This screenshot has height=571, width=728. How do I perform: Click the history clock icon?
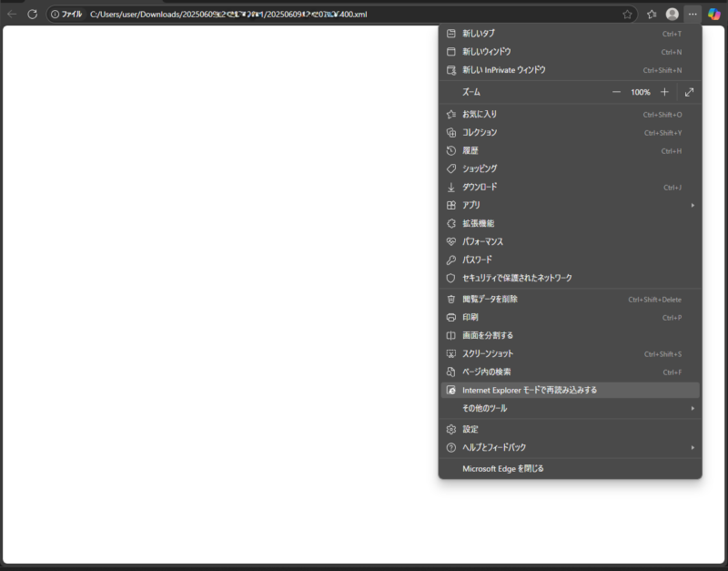[x=450, y=150]
